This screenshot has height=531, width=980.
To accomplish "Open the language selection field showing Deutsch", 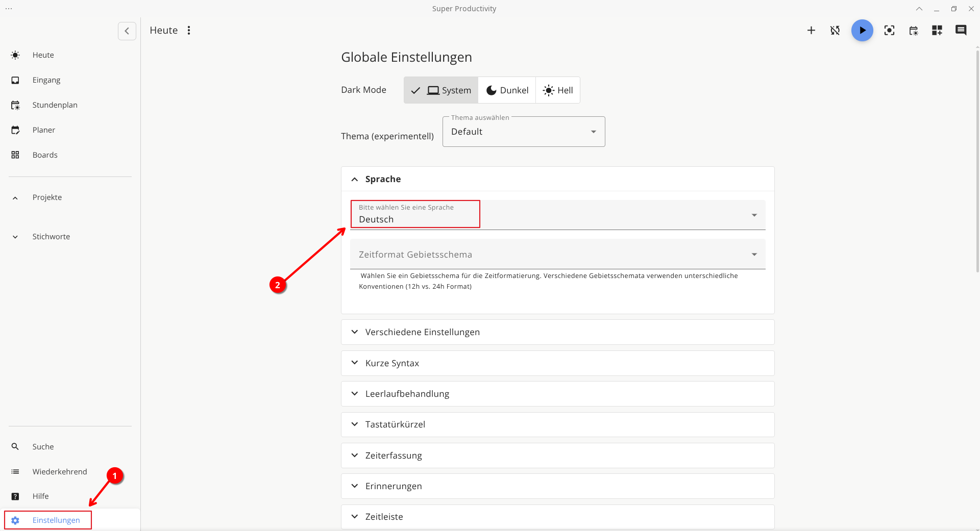I will pos(415,214).
